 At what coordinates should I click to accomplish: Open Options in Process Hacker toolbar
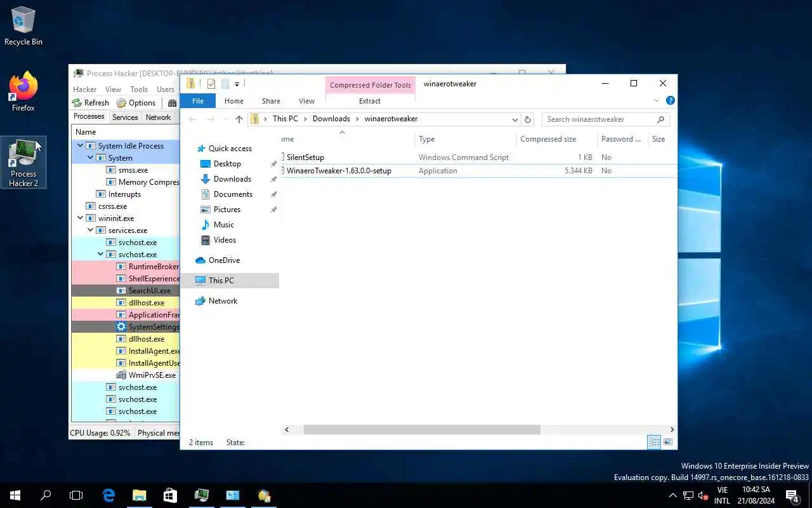point(136,103)
